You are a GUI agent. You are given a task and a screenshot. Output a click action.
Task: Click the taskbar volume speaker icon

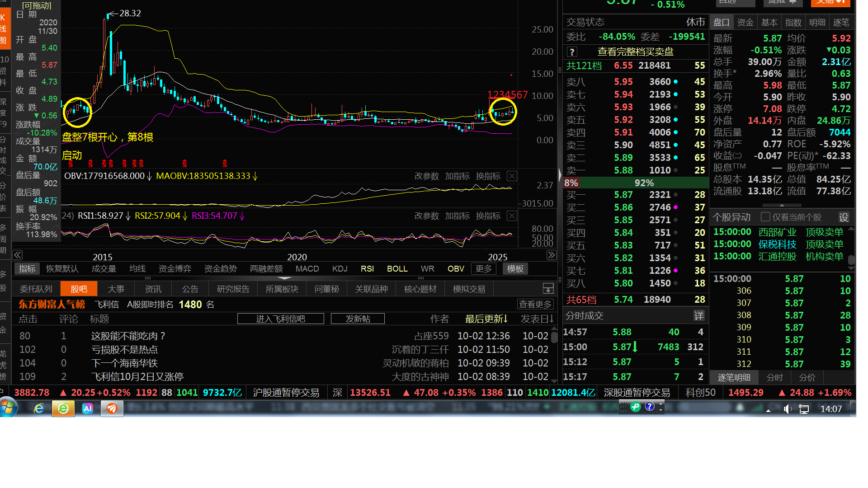coord(787,409)
